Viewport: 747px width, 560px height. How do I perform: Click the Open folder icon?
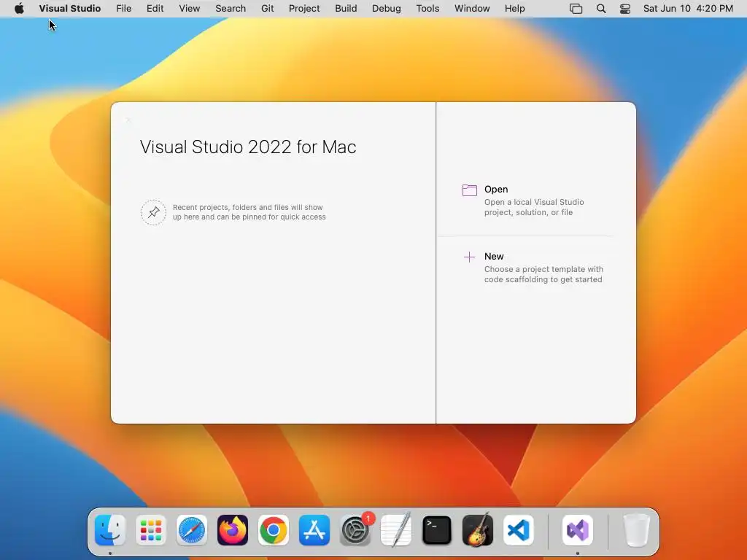469,190
